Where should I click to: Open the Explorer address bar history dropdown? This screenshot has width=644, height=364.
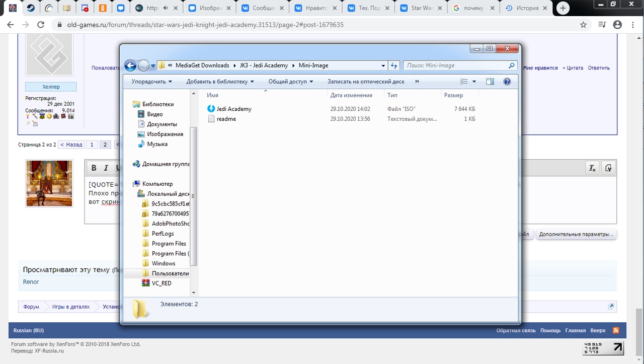383,65
